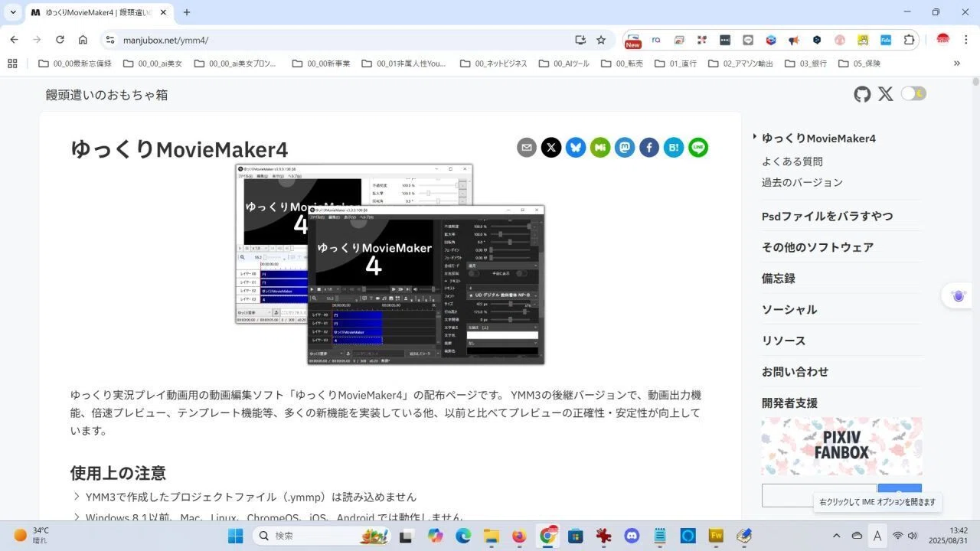Image resolution: width=980 pixels, height=551 pixels.
Task: Open File Explorer from the taskbar
Action: coord(492,536)
